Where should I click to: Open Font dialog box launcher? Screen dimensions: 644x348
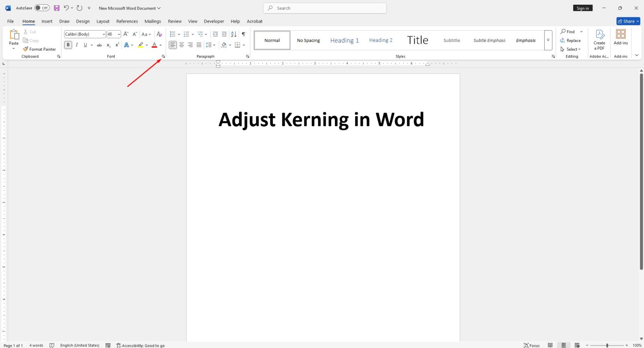pos(164,56)
